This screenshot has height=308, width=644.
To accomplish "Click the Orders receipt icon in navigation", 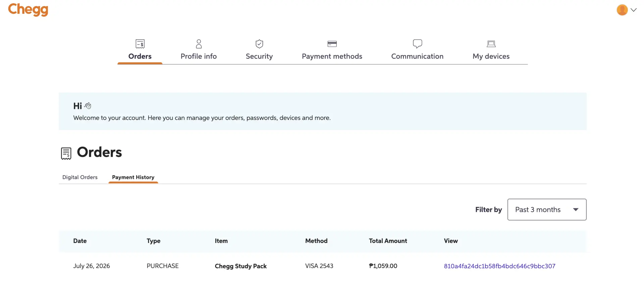I will click(140, 44).
